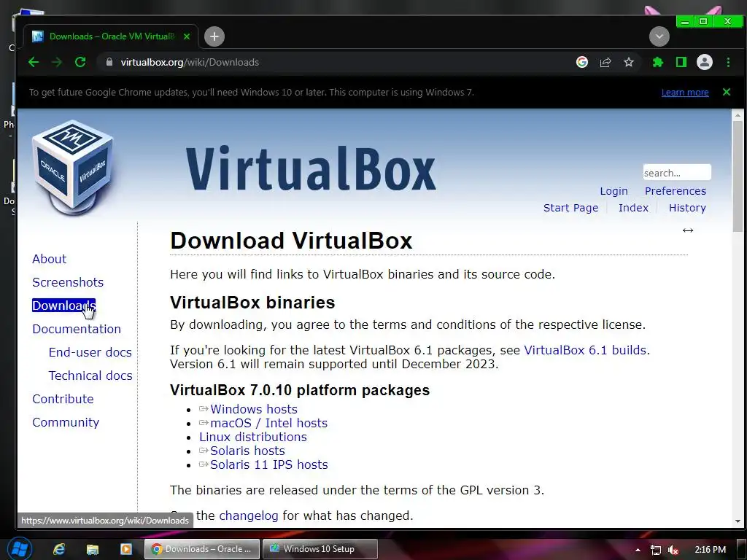Click the VirtualBox cube logo
Screen dimensions: 747x560
(x=72, y=167)
